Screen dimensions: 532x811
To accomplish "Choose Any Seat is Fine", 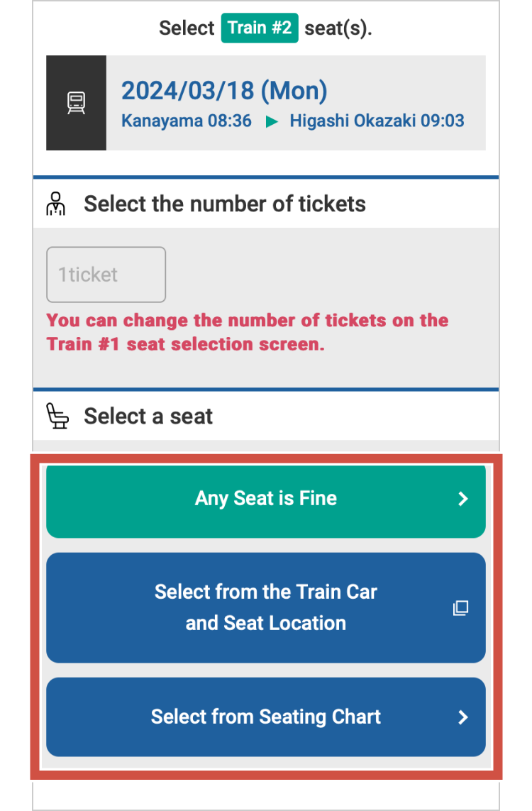I will click(266, 499).
